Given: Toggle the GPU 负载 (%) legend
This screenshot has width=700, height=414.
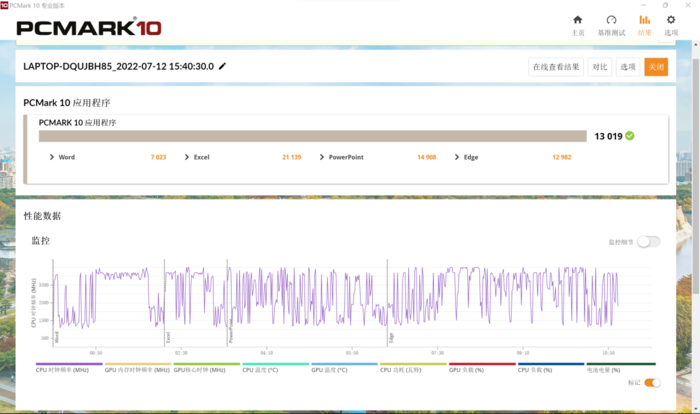Looking at the screenshot, I should (482, 368).
